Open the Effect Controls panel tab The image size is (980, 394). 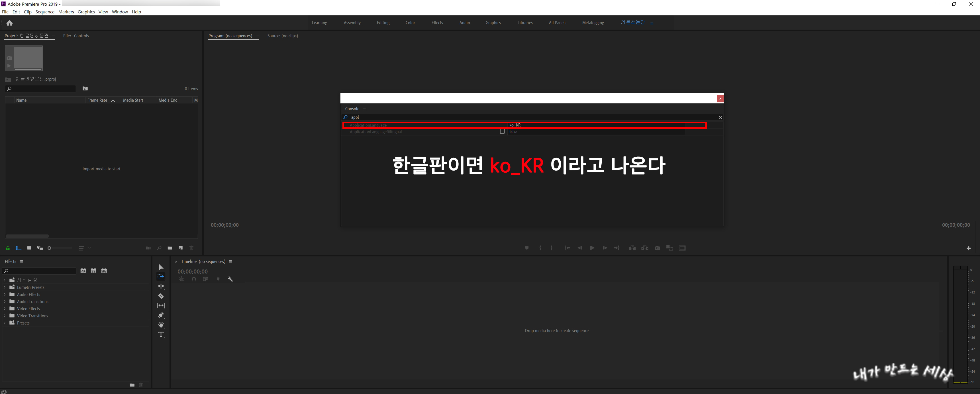(x=76, y=36)
